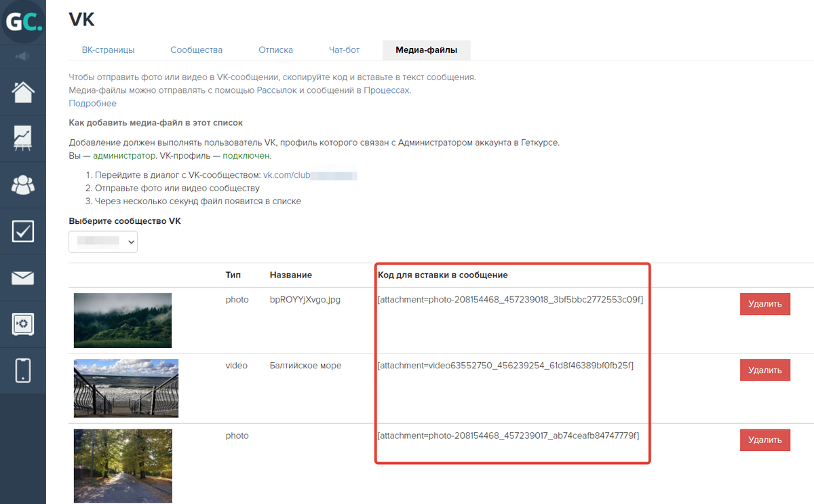Click the bpROYYjXvgo.jpg file name
The height and width of the screenshot is (504, 814).
click(x=305, y=300)
